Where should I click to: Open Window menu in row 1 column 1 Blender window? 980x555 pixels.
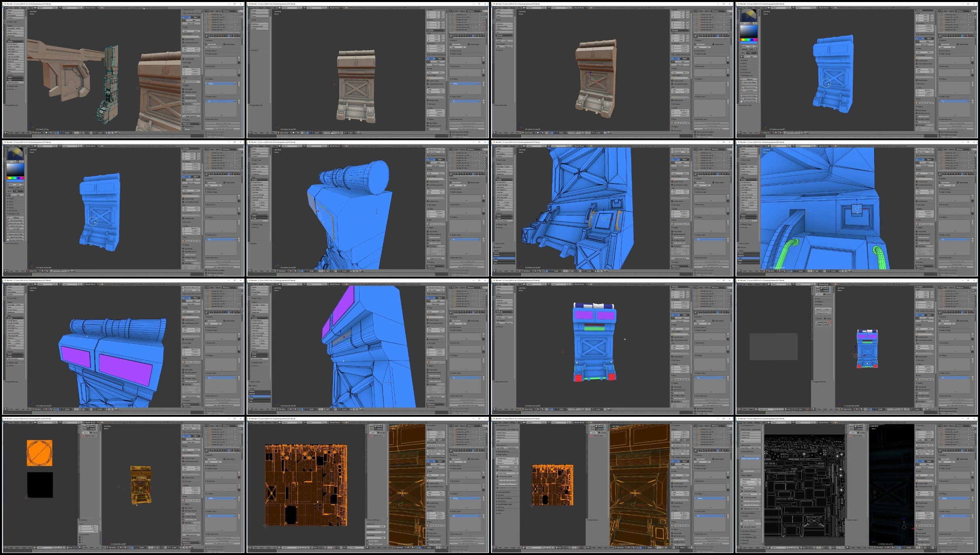(x=24, y=8)
